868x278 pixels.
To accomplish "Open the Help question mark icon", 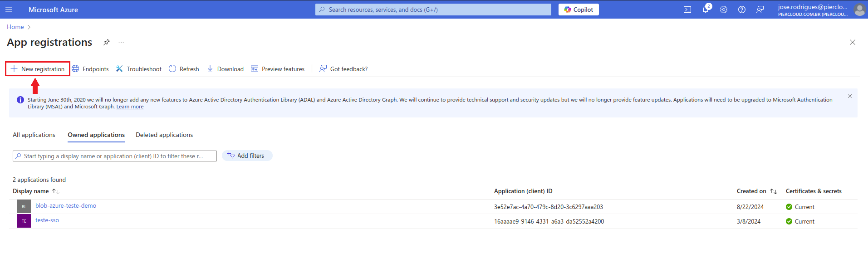I will 742,10.
